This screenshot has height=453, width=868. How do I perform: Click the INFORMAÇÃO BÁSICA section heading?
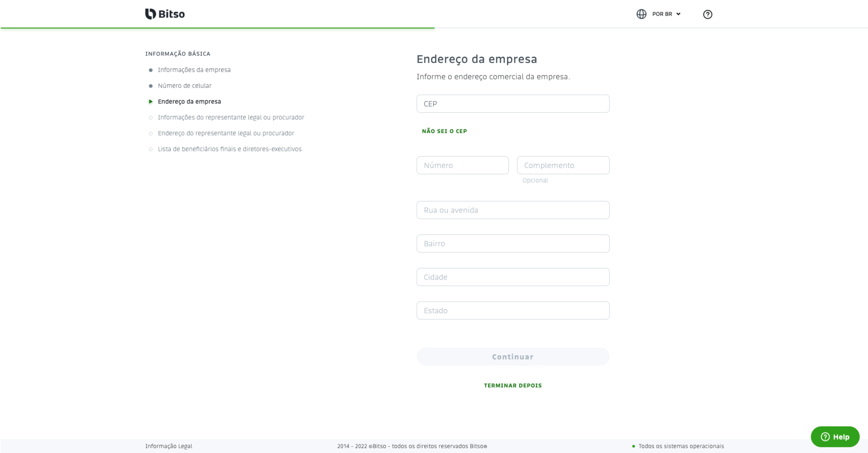pos(178,54)
